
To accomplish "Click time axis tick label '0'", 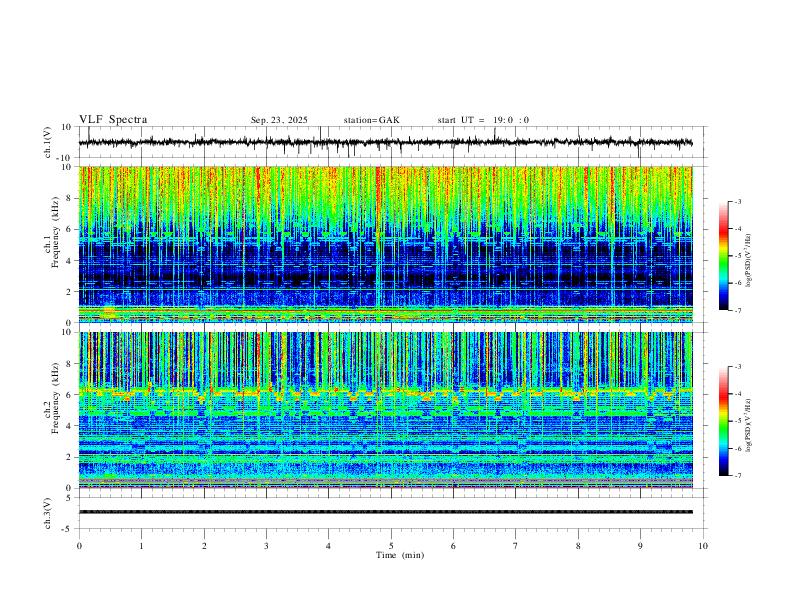I will [79, 546].
